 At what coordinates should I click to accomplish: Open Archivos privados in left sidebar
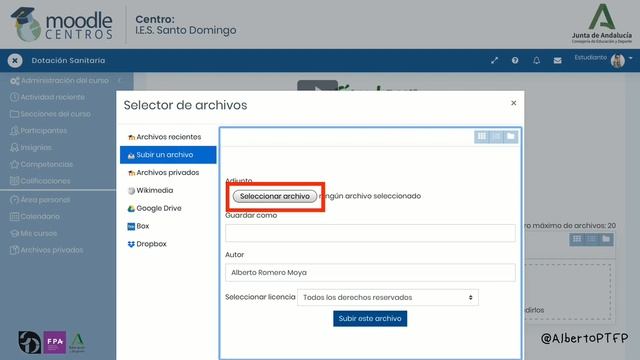(46, 250)
